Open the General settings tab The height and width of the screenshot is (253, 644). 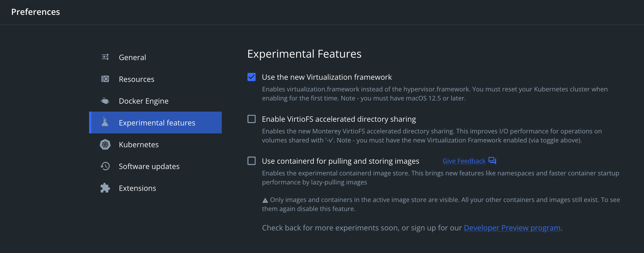point(132,57)
